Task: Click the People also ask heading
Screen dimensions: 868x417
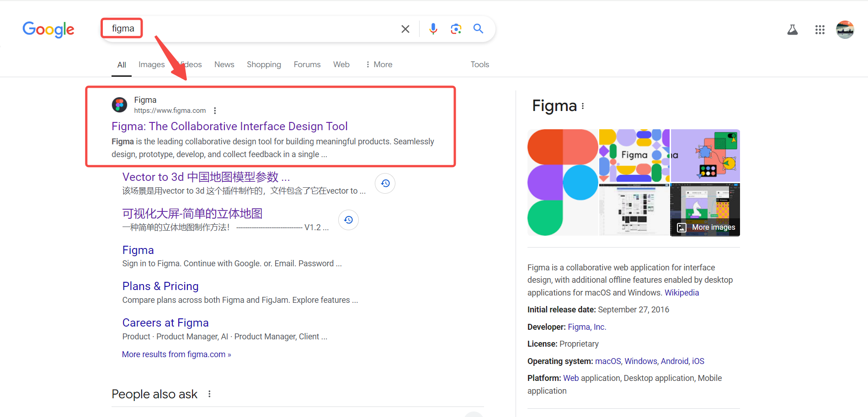Action: pyautogui.click(x=154, y=394)
